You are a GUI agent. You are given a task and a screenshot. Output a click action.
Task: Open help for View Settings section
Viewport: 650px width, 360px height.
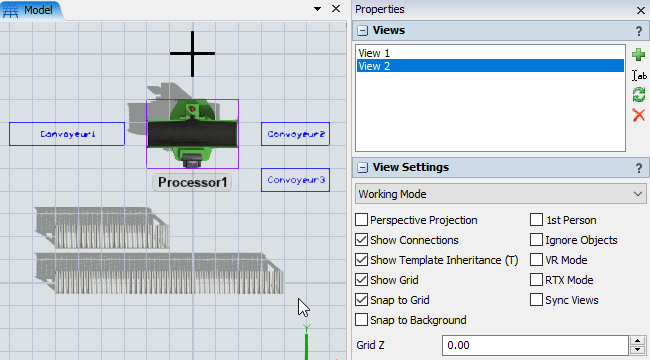(639, 168)
